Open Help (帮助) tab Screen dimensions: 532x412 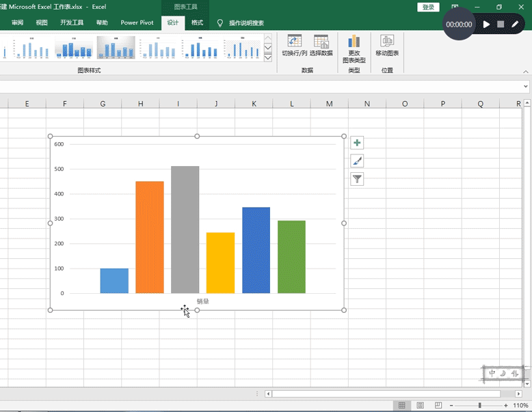[102, 23]
